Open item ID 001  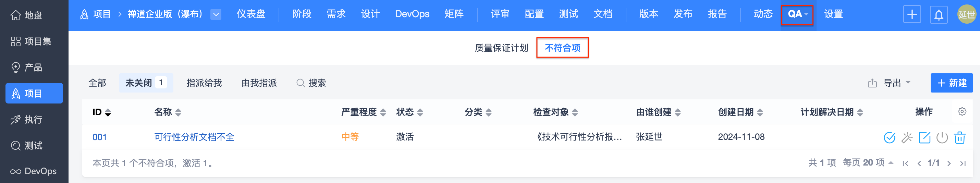tap(100, 137)
